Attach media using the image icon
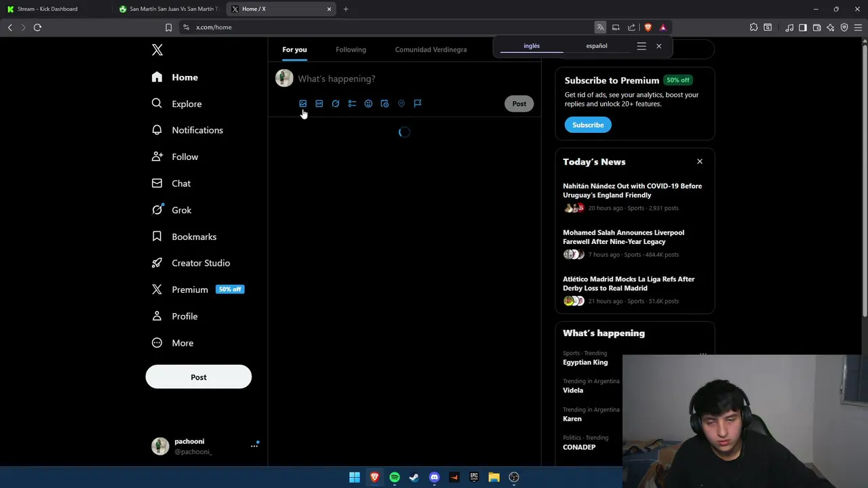This screenshot has width=868, height=488. [x=302, y=104]
